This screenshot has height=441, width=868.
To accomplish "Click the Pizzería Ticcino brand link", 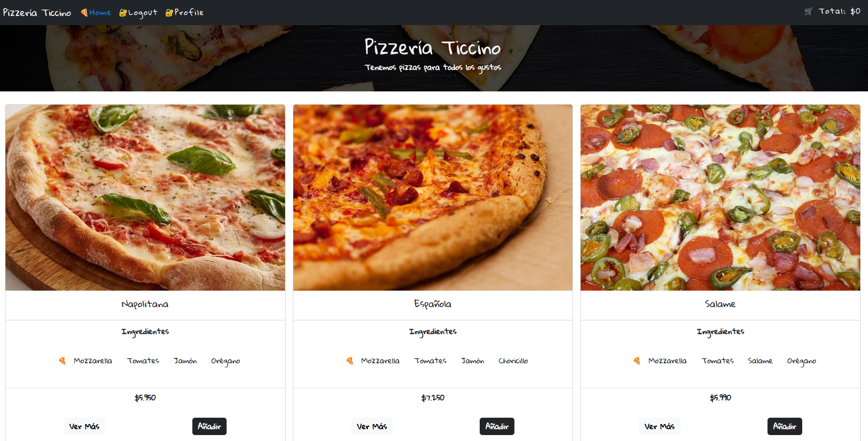I will click(x=37, y=13).
